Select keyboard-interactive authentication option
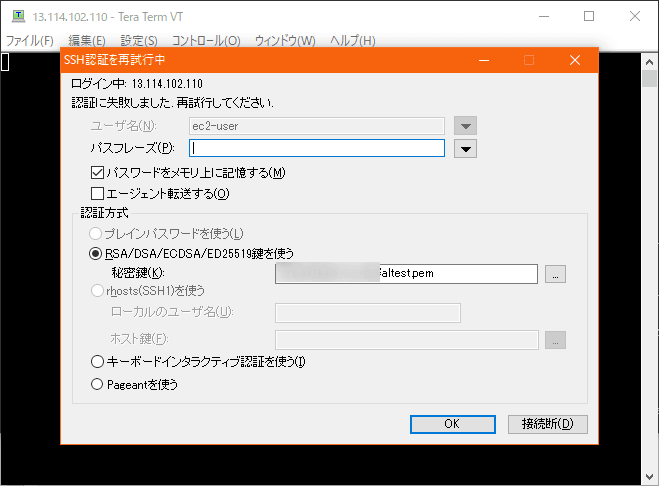 pyautogui.click(x=97, y=362)
